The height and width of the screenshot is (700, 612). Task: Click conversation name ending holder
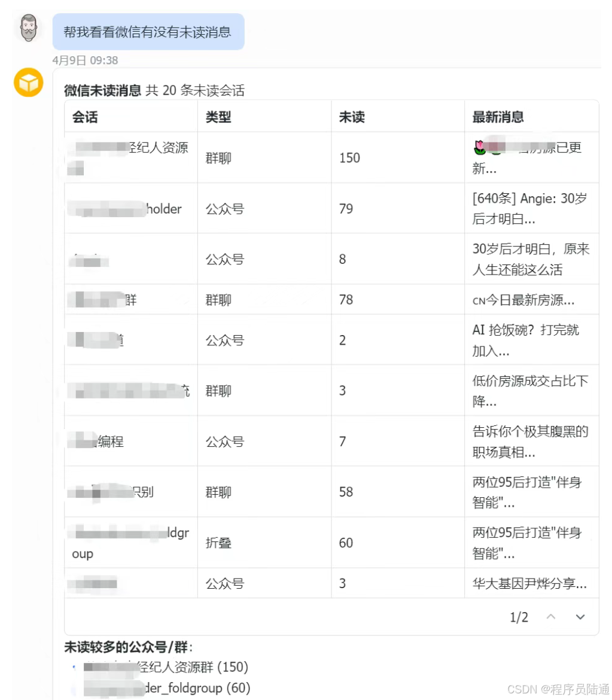click(x=125, y=209)
